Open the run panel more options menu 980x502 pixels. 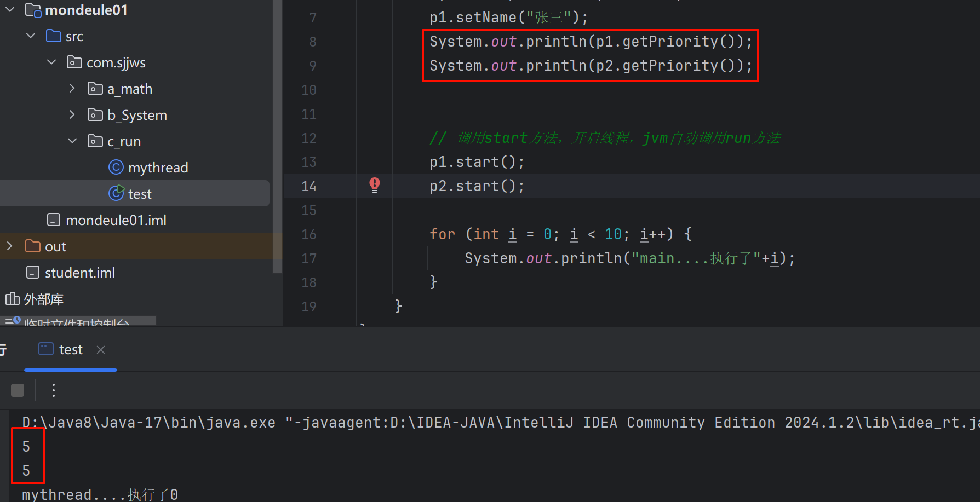[x=53, y=390]
